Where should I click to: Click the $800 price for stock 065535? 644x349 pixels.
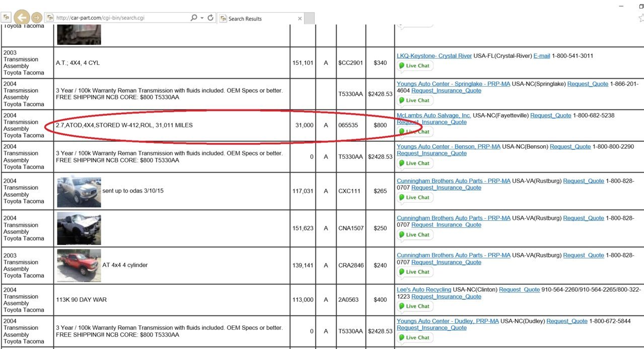[380, 125]
